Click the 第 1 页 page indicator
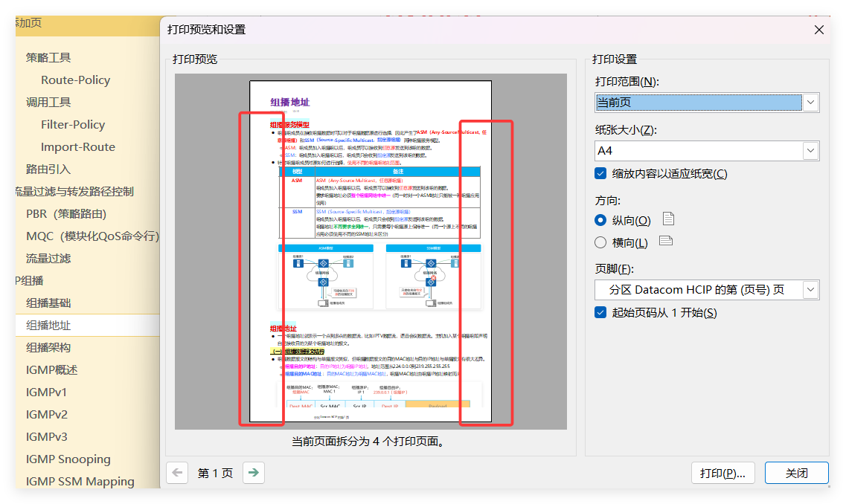The height and width of the screenshot is (504, 846). coord(215,474)
